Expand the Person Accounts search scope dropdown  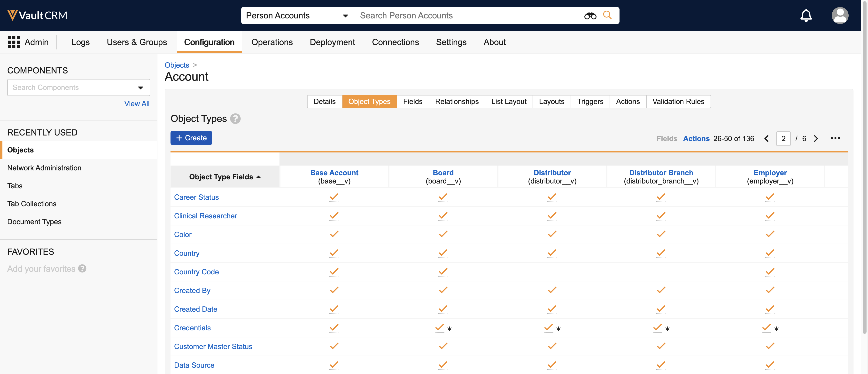click(345, 16)
